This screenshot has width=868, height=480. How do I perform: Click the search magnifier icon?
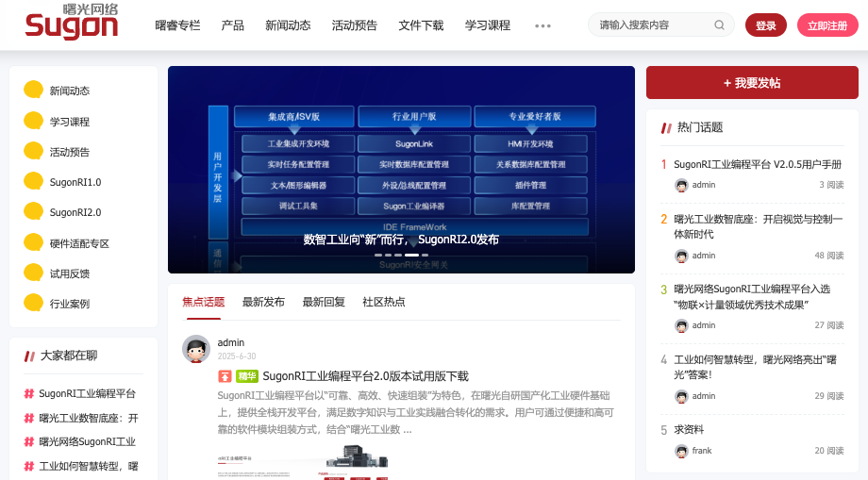pos(719,25)
